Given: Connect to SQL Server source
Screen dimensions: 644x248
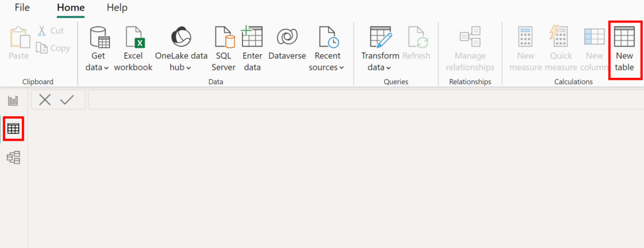Looking at the screenshot, I should (x=223, y=49).
